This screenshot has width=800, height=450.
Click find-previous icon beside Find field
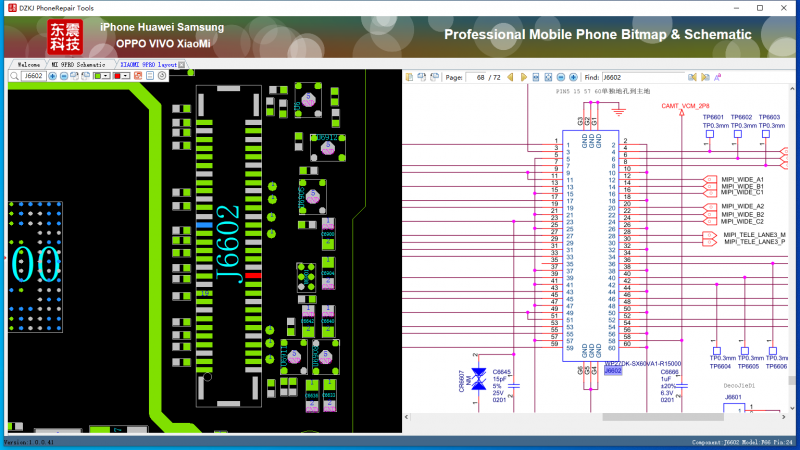(692, 77)
